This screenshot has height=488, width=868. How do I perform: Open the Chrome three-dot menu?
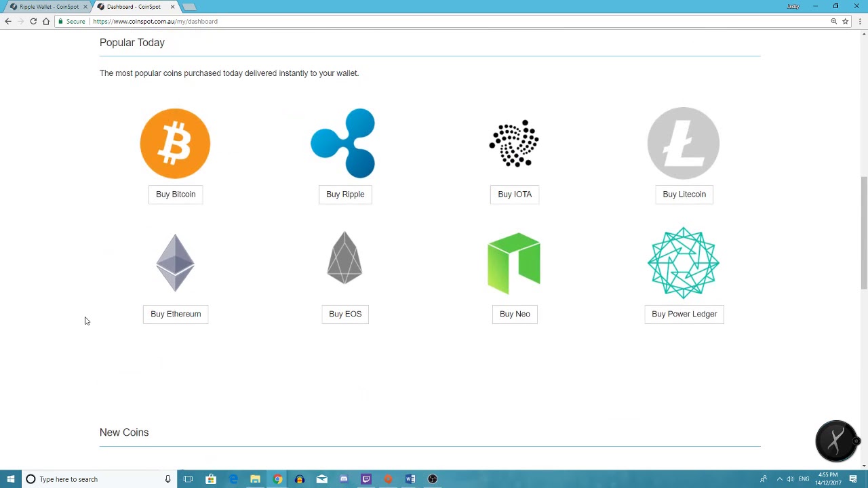click(x=860, y=21)
